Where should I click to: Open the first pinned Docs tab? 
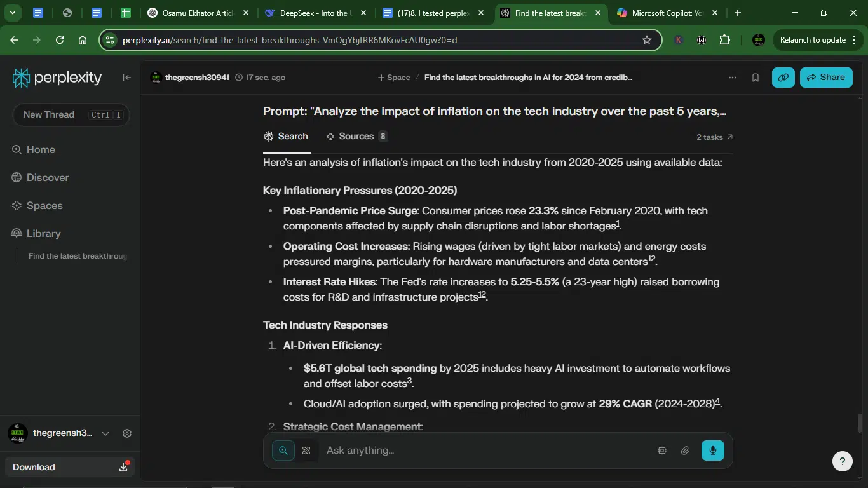click(38, 13)
